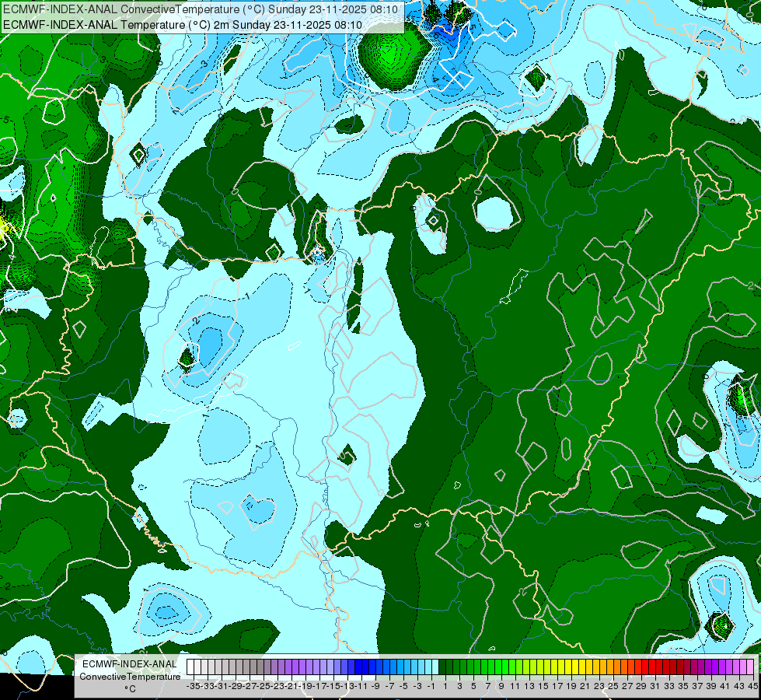Click the legend tick label '11'
761x700 pixels.
tap(515, 686)
